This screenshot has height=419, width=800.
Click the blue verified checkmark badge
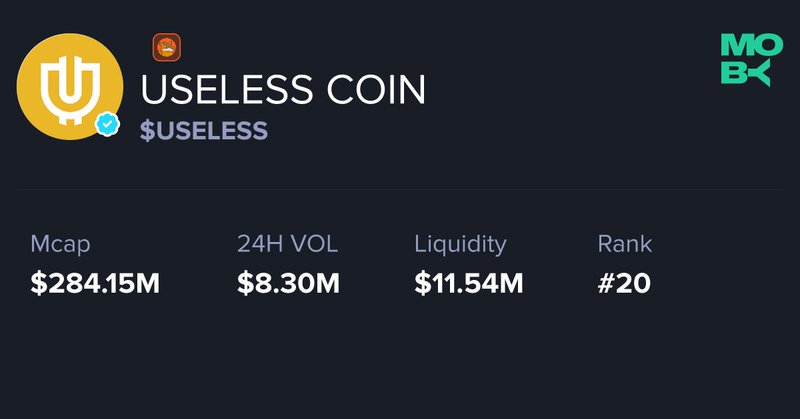pyautogui.click(x=107, y=124)
